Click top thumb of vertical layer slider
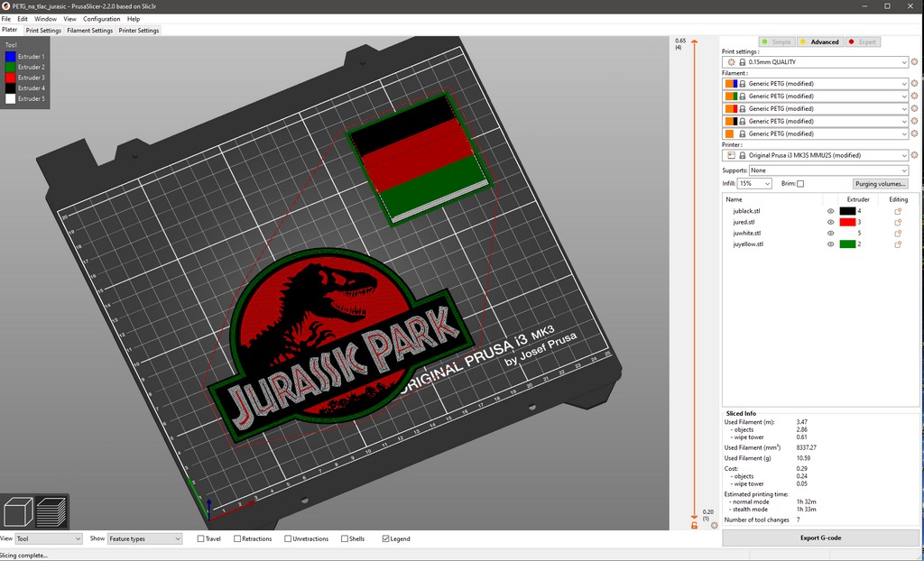924x561 pixels. [694, 41]
